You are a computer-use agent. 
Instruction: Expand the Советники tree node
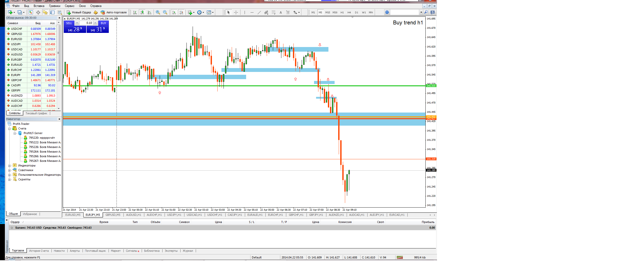[10, 170]
